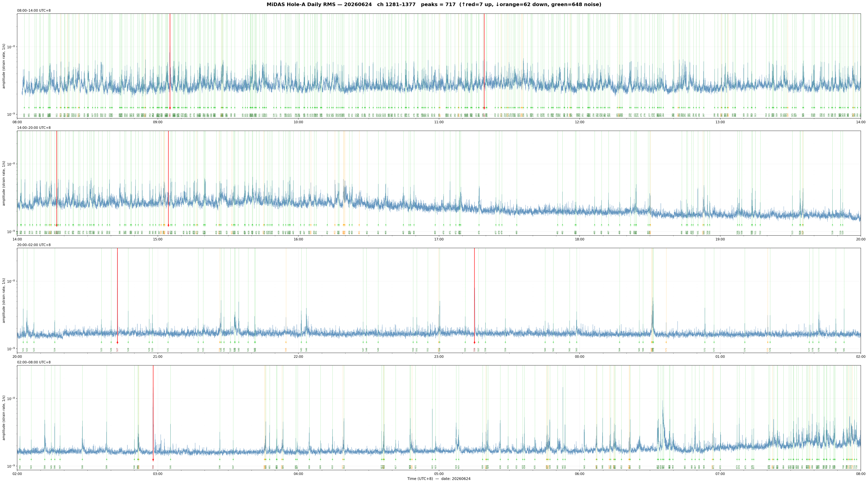Select green noise peak label 588
The height and width of the screenshot is (483, 868).
click(x=82, y=467)
